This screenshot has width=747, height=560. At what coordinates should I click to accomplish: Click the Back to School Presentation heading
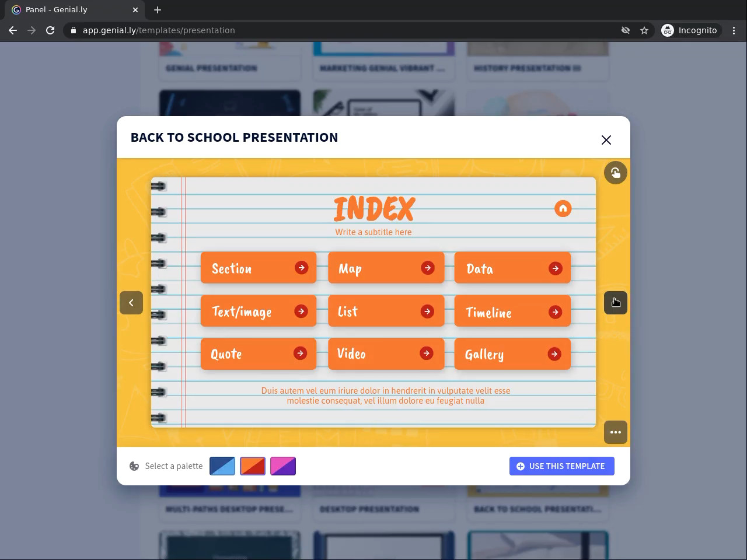tap(235, 137)
